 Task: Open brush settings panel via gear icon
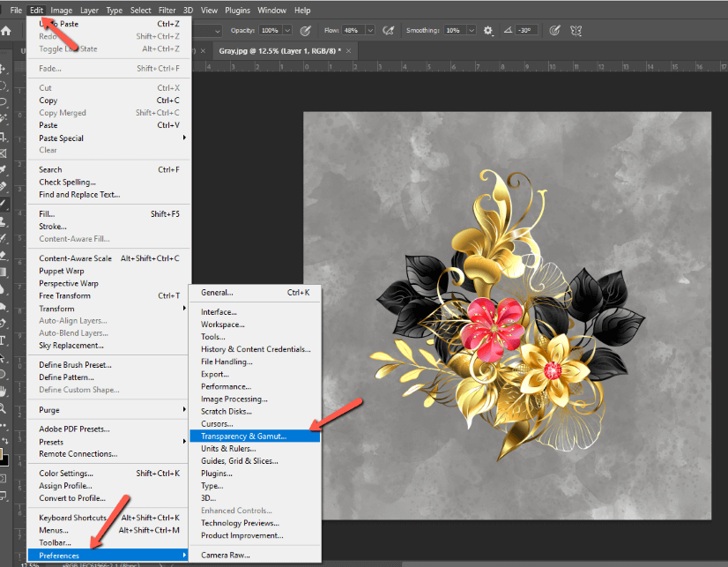(x=487, y=29)
